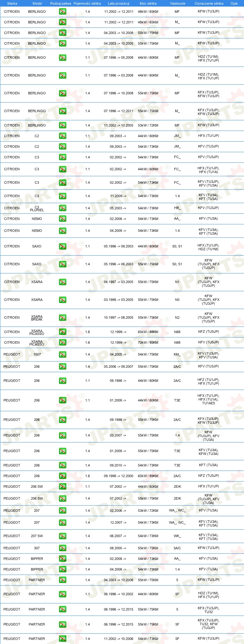Click petrol icon in C2 54kW KFV row
Viewport: 244px width, 644px height.
(63, 147)
